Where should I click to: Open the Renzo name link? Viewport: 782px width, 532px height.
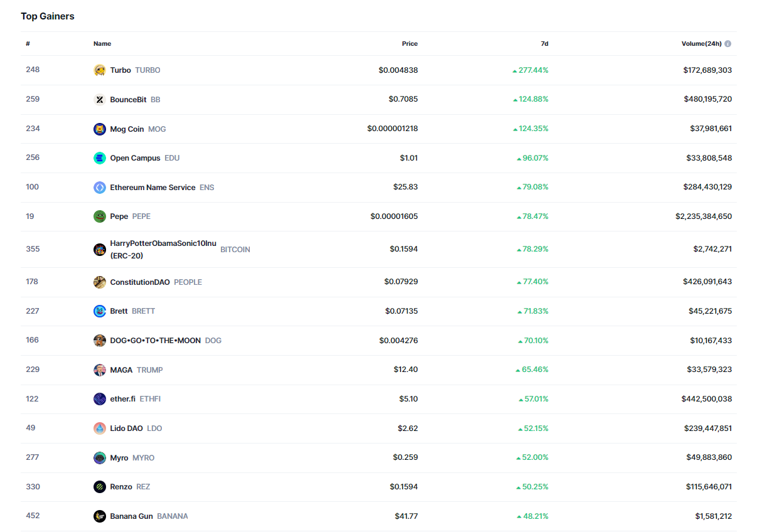(121, 487)
